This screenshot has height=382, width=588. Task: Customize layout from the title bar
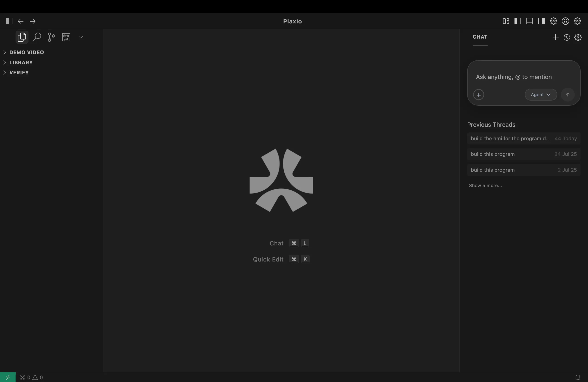coord(506,21)
